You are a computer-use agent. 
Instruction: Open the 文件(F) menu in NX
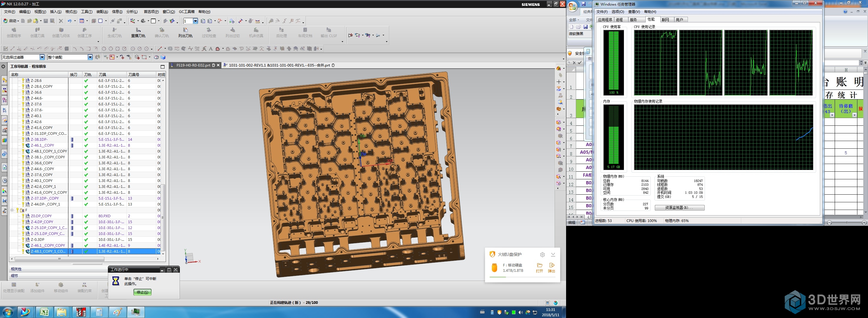coord(9,12)
